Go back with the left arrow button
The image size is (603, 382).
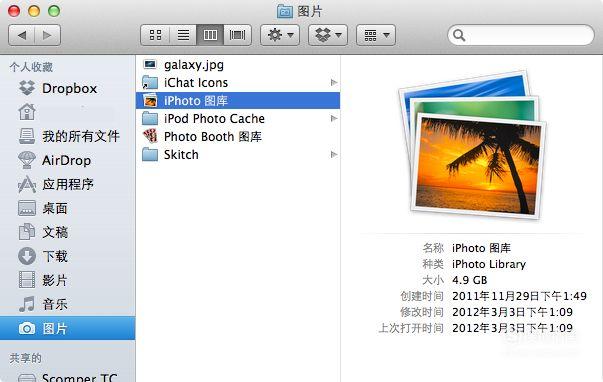pyautogui.click(x=22, y=35)
